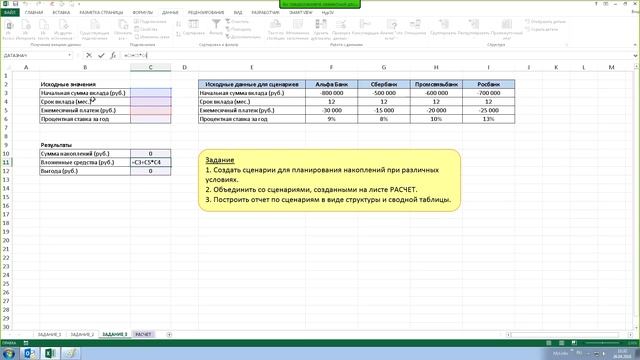
Task: Open the ЗАДАНИЕ_2 sheet tab
Action: (82, 334)
